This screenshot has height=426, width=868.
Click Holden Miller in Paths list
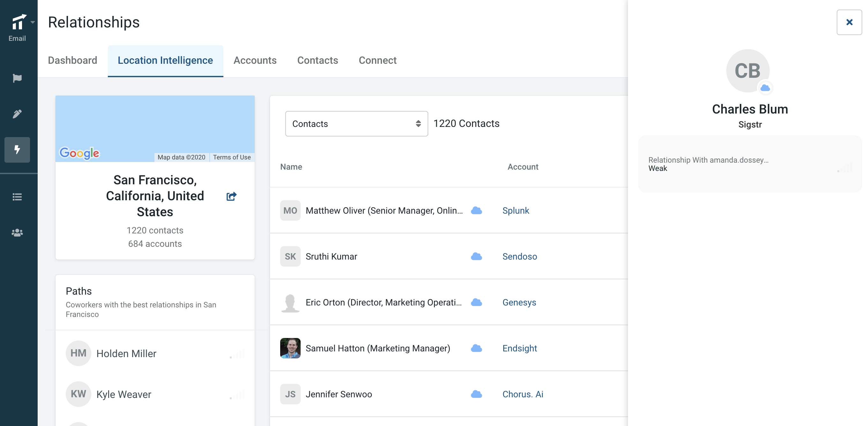pyautogui.click(x=126, y=354)
